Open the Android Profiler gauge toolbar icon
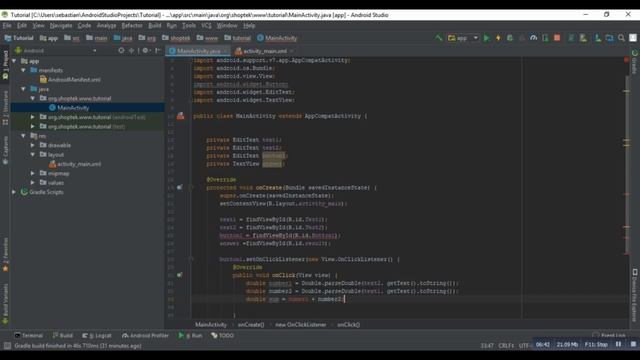Viewport: 640px width, 360px height. click(x=533, y=38)
